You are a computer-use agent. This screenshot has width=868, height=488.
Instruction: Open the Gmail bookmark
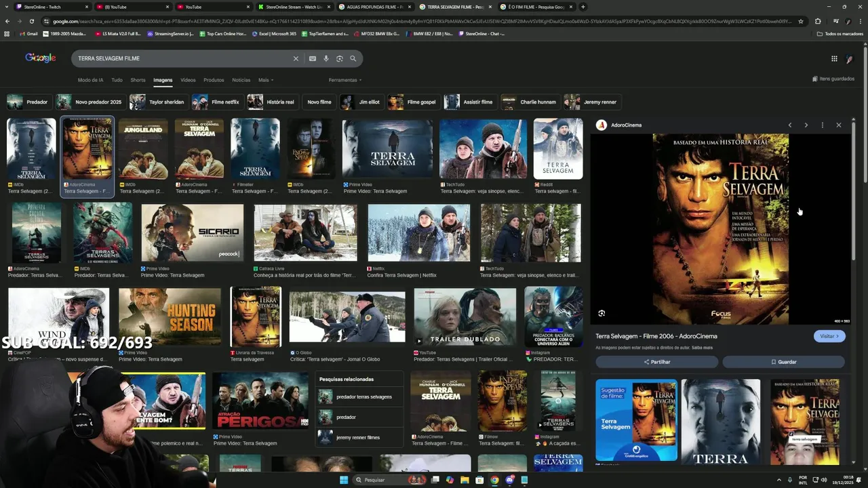28,33
